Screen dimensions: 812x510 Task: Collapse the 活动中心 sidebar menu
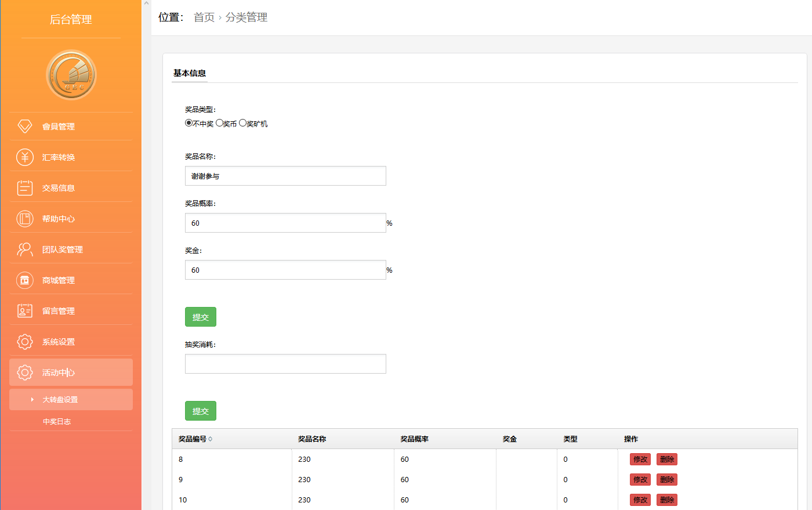point(71,372)
